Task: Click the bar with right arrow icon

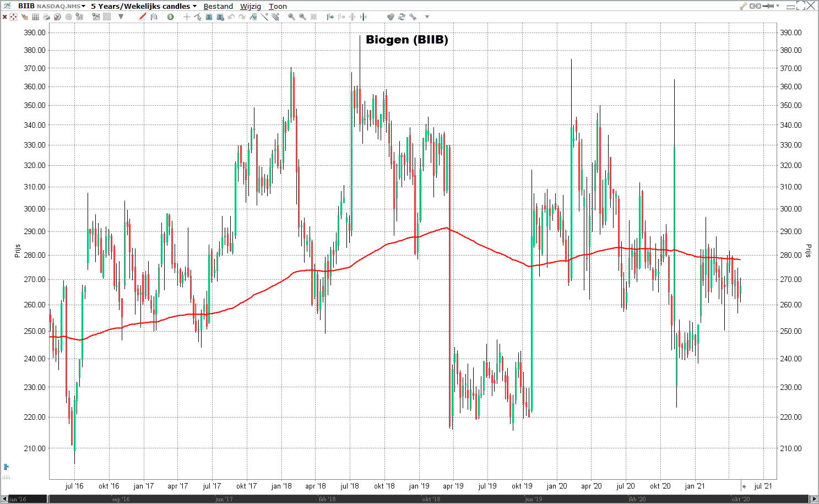Action: pos(330,17)
